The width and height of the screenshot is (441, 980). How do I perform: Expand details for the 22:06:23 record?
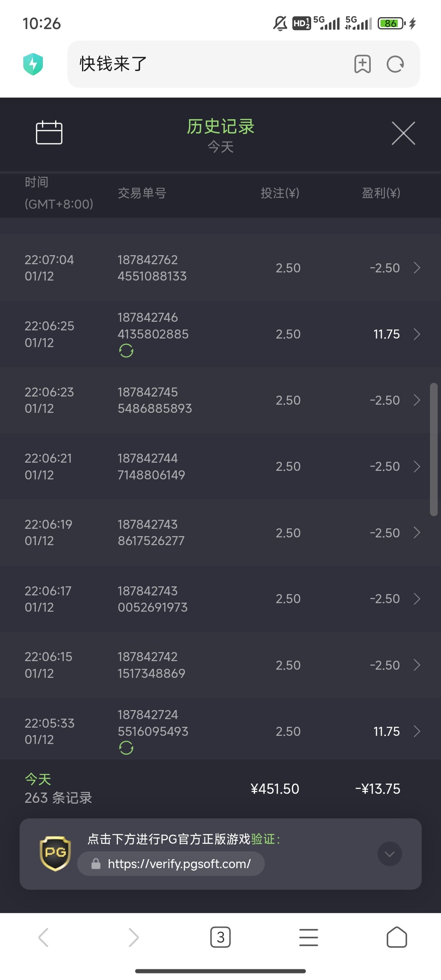point(417,400)
